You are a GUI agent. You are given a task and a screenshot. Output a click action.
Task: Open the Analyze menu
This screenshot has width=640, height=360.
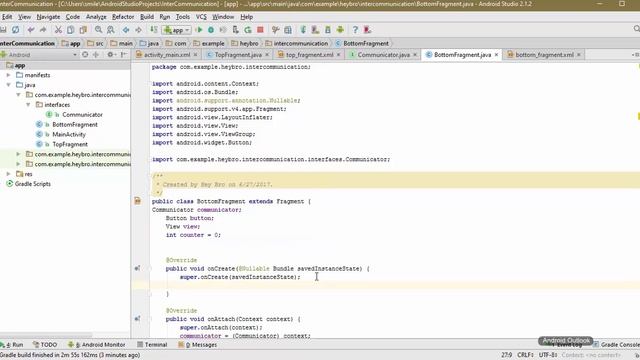[x=96, y=17]
